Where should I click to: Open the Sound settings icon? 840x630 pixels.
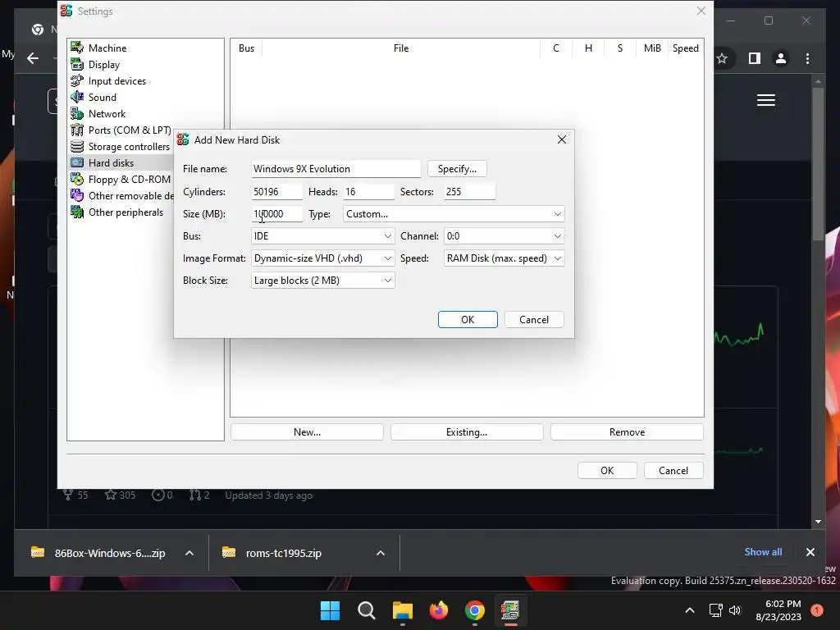click(77, 97)
